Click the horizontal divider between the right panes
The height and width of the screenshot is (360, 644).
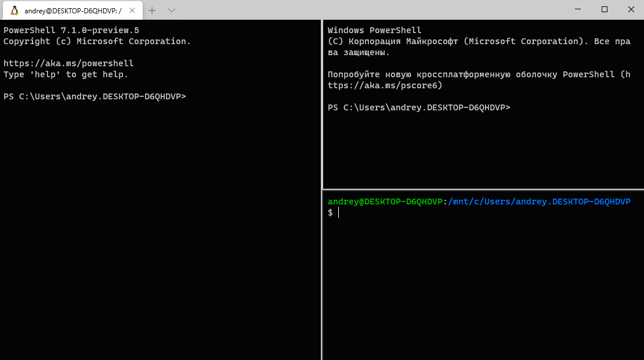pos(483,189)
